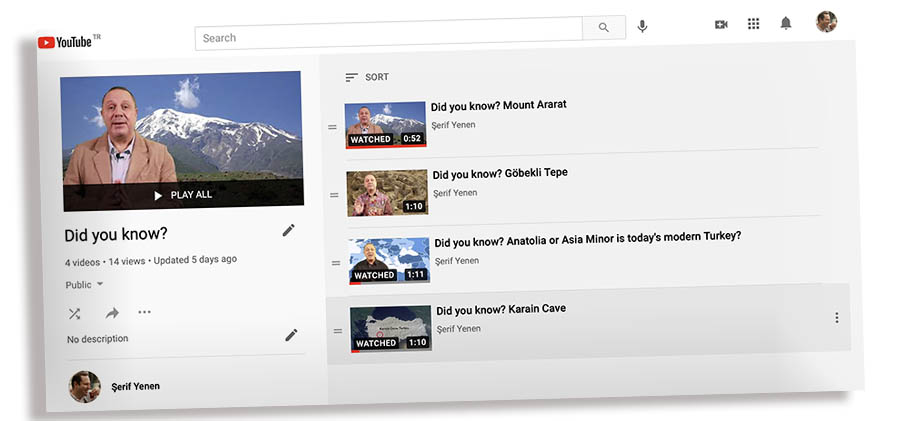Open playlist more options three dots

145,312
